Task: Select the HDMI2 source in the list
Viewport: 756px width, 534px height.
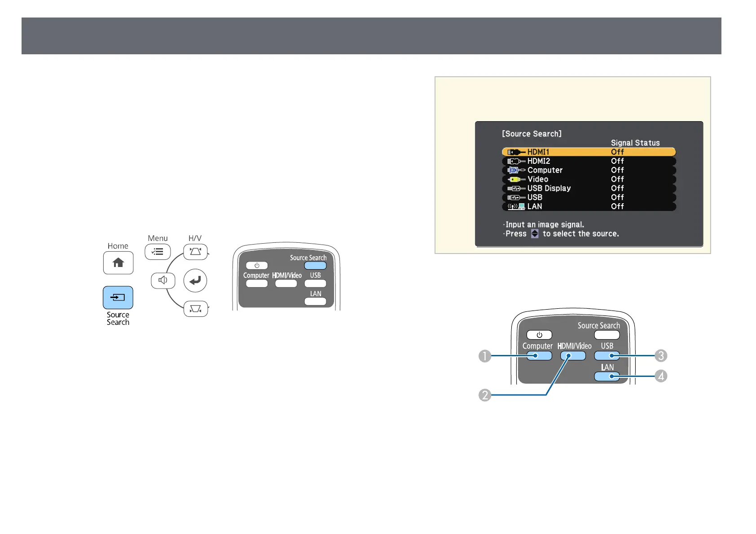Action: click(x=589, y=161)
